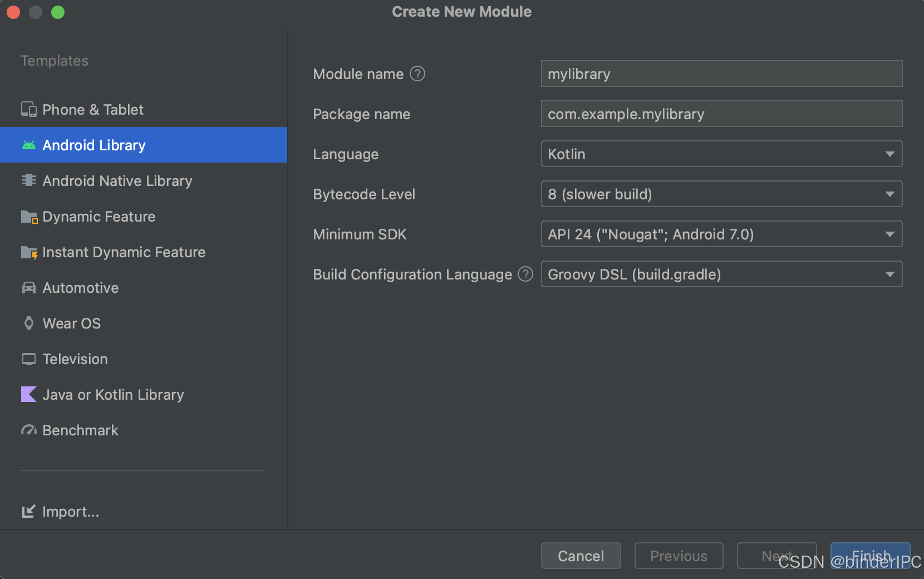The width and height of the screenshot is (924, 579).
Task: Open help for Module name
Action: pos(417,73)
